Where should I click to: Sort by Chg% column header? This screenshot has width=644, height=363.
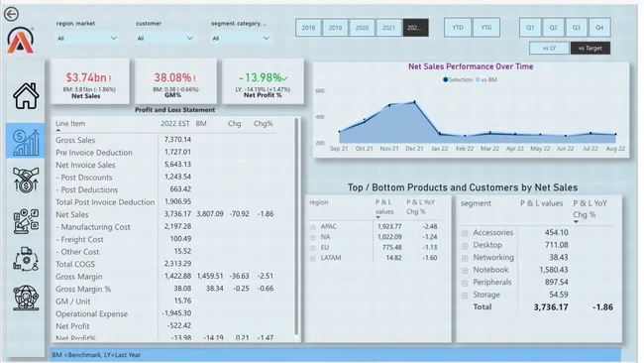(264, 123)
